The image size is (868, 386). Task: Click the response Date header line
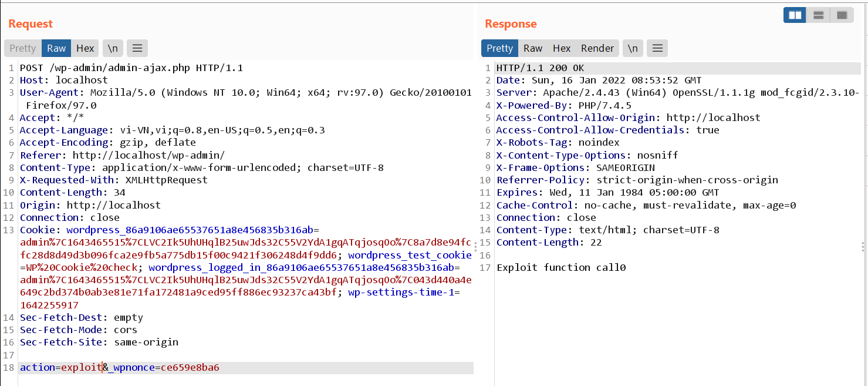pos(599,80)
